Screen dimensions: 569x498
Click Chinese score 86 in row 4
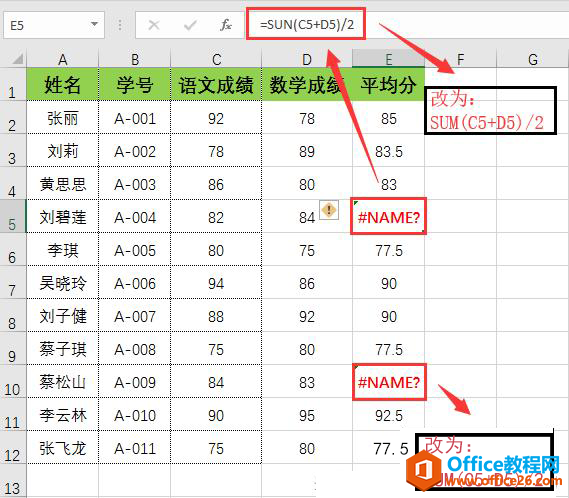[216, 184]
